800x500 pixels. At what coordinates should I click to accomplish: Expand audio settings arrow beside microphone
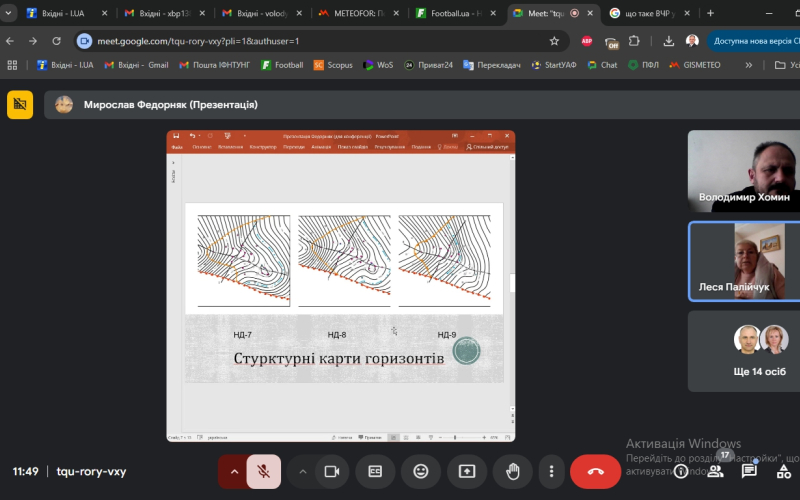coord(234,471)
